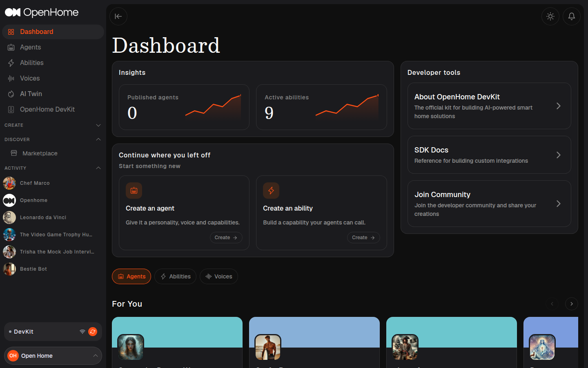Expand the CREATE section
The image size is (588, 368).
(53, 125)
